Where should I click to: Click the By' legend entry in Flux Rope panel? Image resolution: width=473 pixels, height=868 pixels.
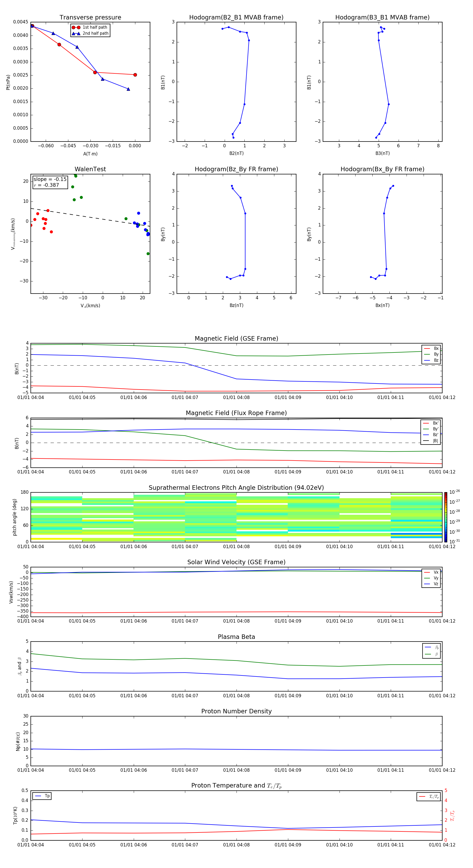pyautogui.click(x=431, y=429)
